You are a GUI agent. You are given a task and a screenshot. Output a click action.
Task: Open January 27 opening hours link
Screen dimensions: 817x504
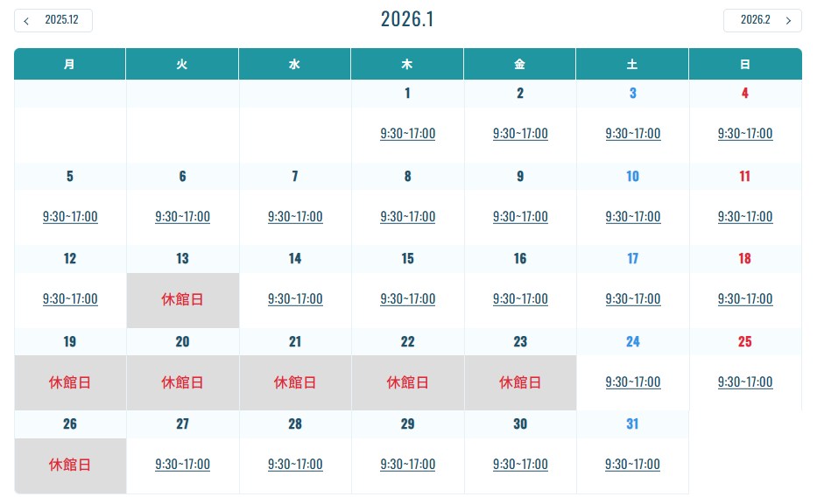coord(182,465)
